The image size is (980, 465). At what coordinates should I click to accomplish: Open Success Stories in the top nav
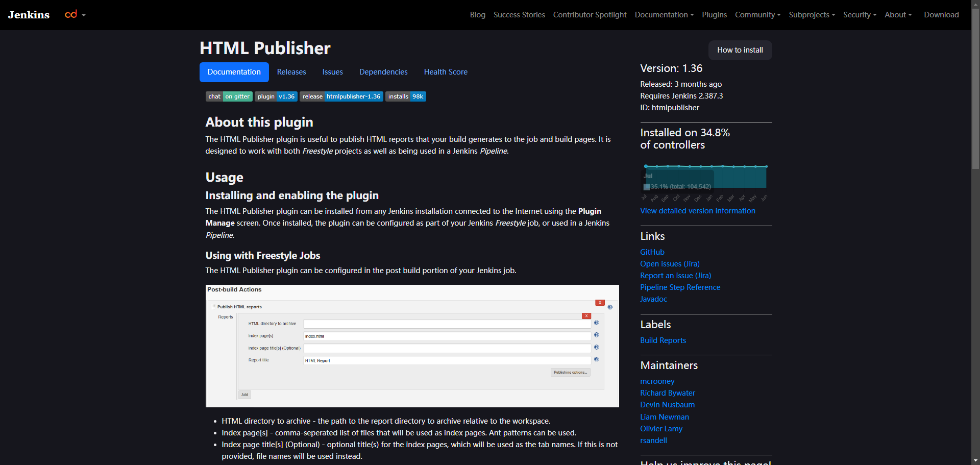[x=519, y=15]
